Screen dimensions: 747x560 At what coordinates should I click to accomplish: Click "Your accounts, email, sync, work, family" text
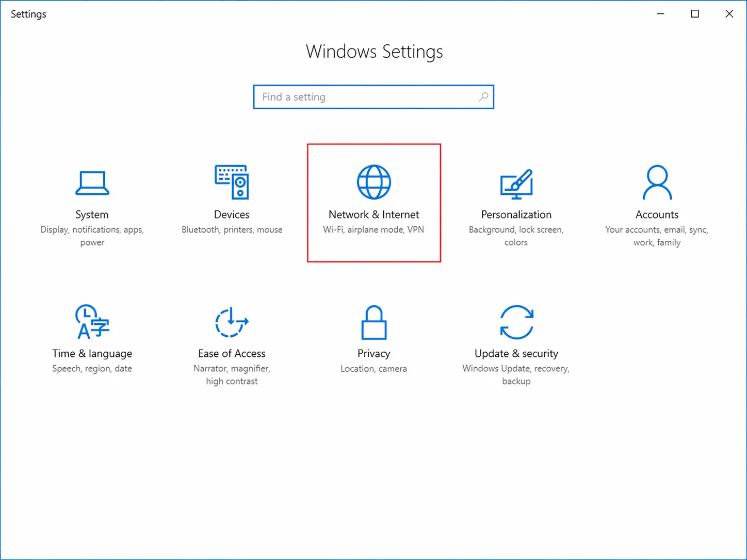point(657,236)
